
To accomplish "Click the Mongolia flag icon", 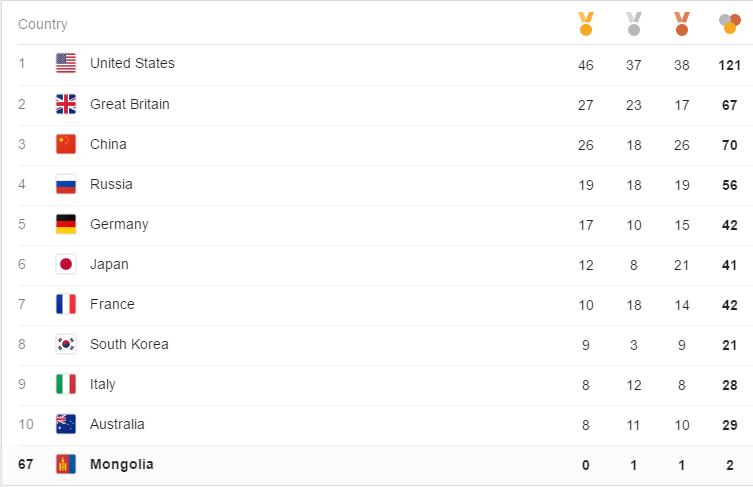I will 66,464.
